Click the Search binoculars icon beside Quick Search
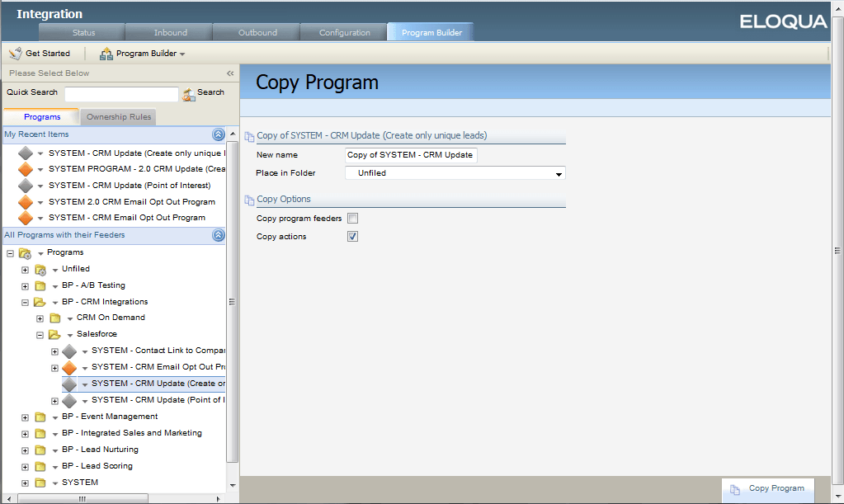This screenshot has height=504, width=844. 189,92
